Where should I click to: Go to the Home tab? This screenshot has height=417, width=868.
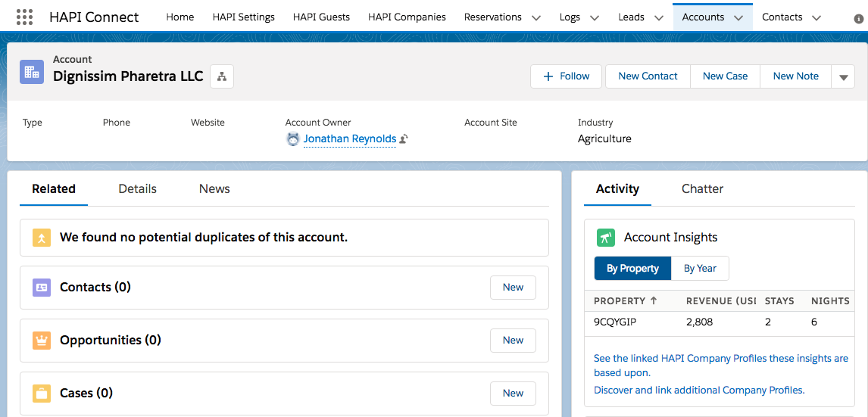(180, 17)
